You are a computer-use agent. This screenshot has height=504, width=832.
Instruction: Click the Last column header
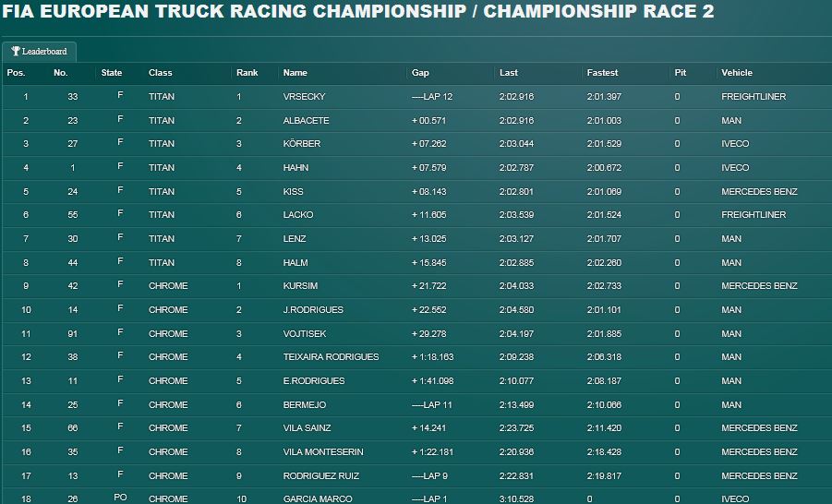tap(509, 73)
